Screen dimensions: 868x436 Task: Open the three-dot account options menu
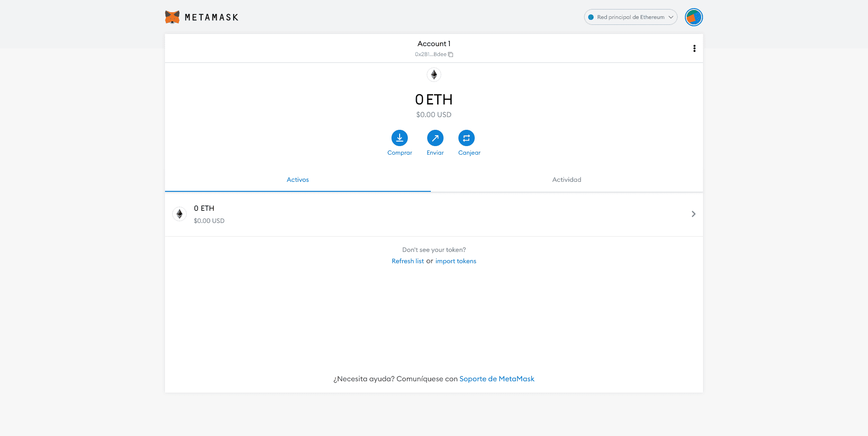(694, 48)
